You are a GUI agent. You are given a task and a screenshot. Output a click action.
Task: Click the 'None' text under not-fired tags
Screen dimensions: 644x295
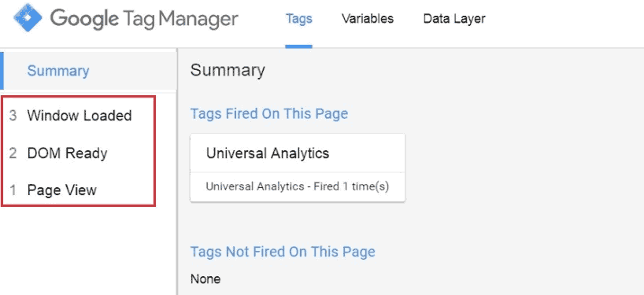coord(205,279)
